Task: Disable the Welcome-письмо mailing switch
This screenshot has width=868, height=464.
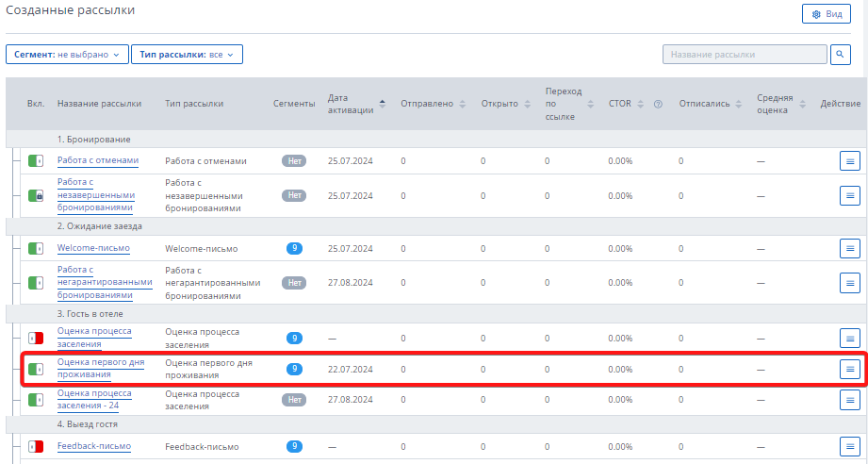Action: pyautogui.click(x=36, y=248)
